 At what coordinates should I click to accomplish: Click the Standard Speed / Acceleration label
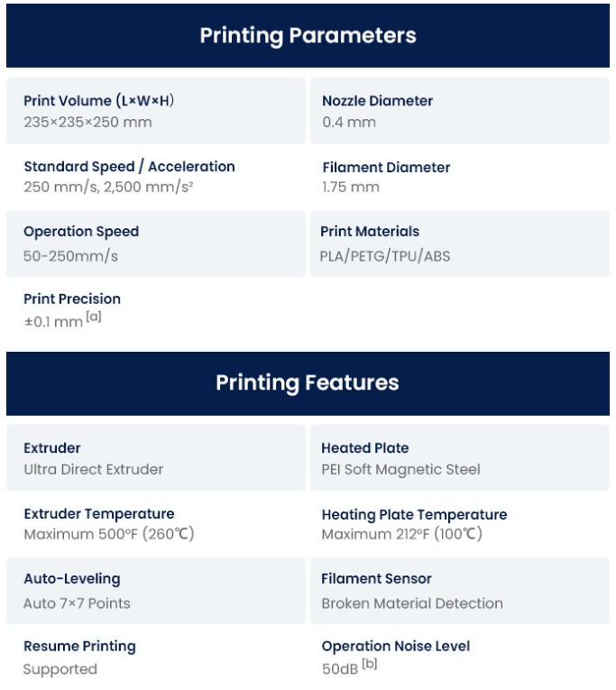[129, 167]
